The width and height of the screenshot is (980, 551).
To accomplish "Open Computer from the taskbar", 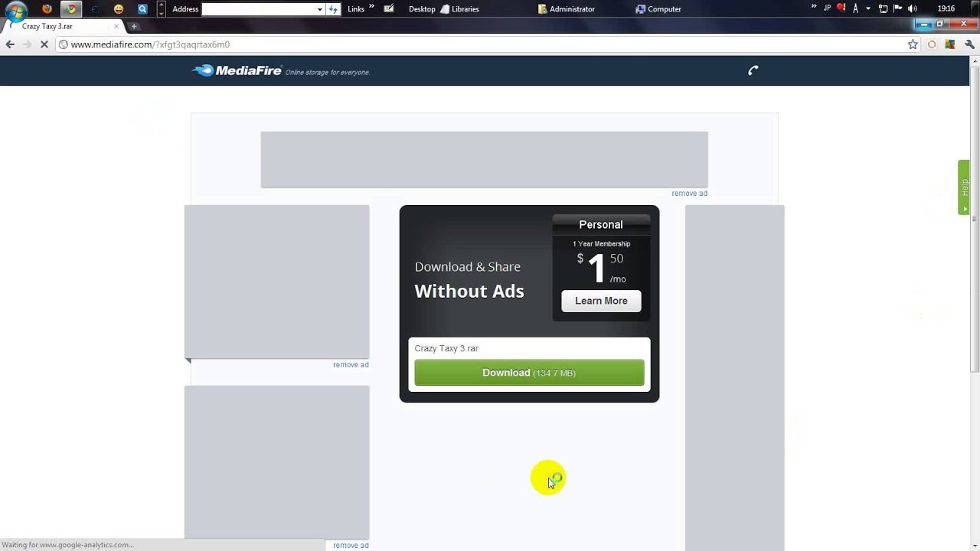I will click(x=658, y=9).
